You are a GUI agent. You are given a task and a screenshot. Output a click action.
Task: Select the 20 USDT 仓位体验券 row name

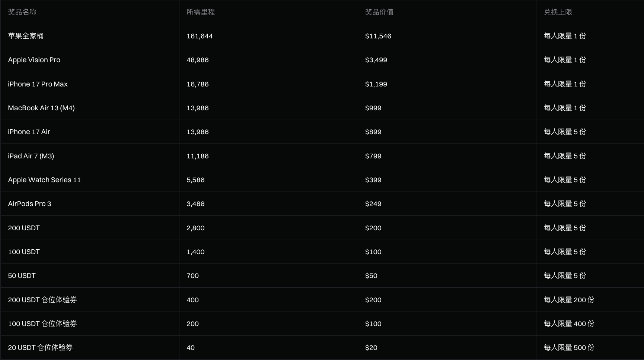point(40,348)
